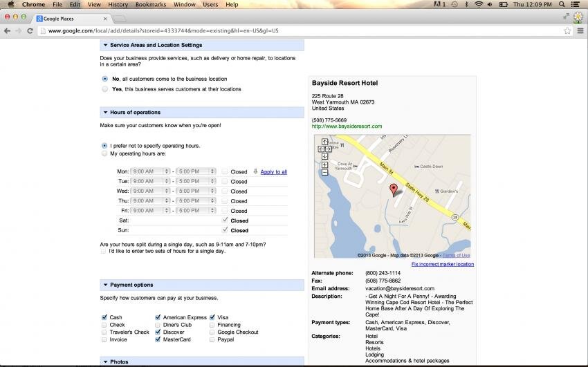
Task: Uncheck Closed for Sunday
Action: [x=225, y=229]
